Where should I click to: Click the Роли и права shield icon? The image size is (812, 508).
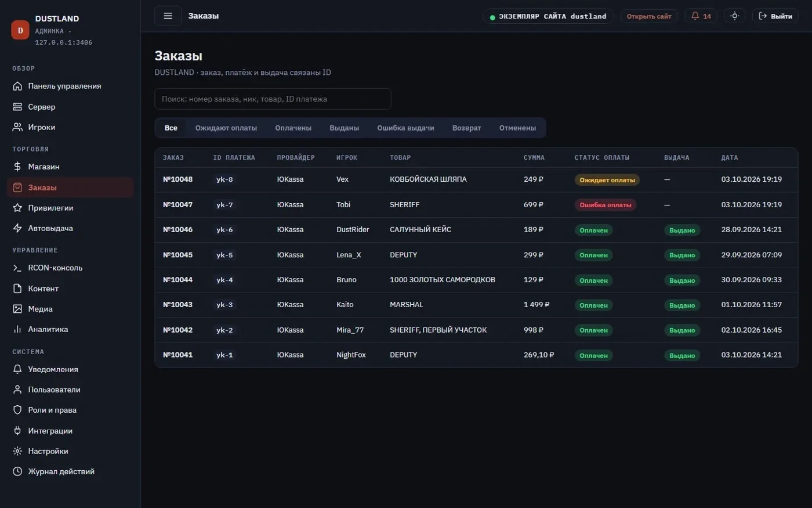coord(17,410)
